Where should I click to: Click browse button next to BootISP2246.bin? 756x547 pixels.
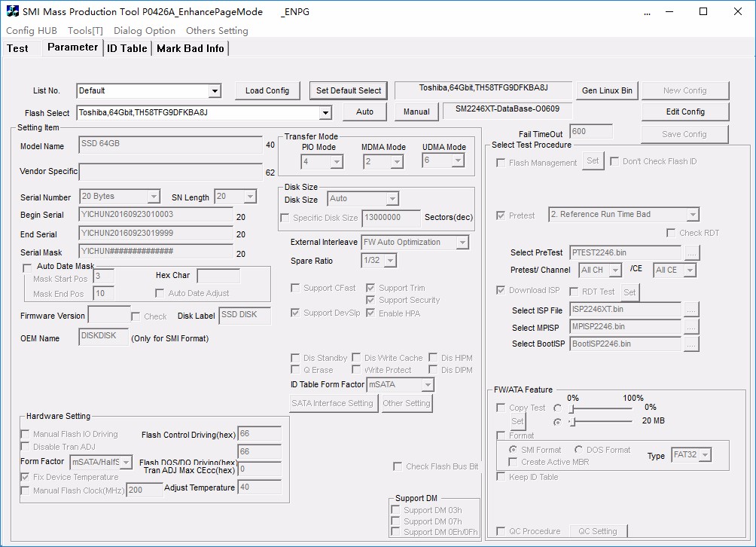tap(691, 344)
